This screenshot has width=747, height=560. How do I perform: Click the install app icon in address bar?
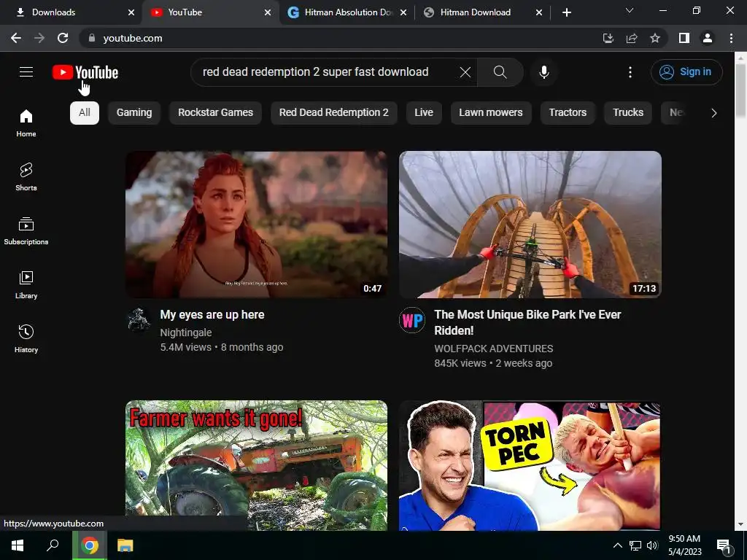608,38
